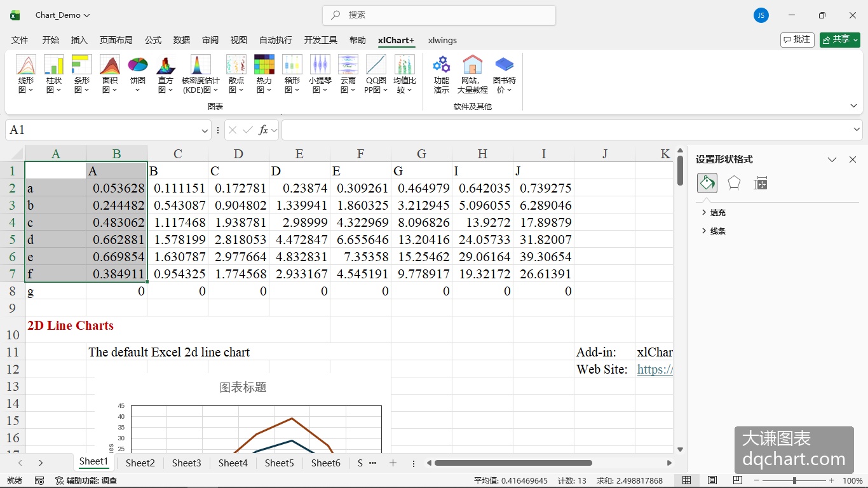The width and height of the screenshot is (868, 488).
Task: Click the 辅助功能: 调查 accessibility status
Action: pos(86,480)
